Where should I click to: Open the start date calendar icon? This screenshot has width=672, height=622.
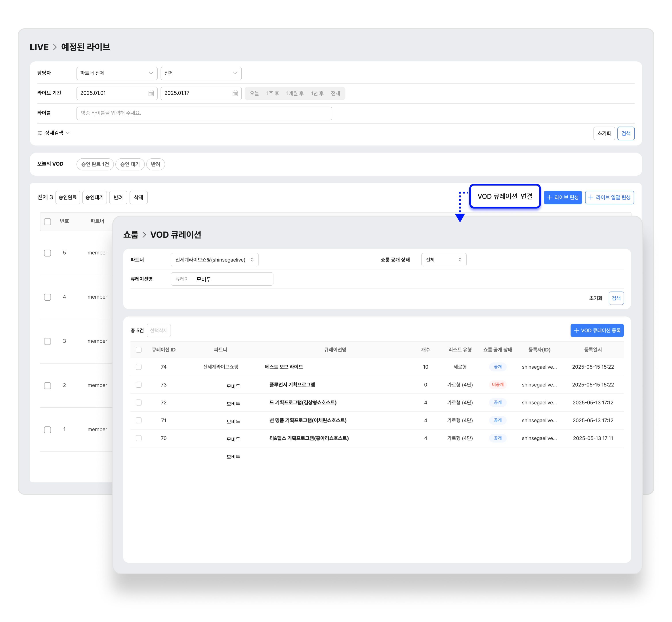[x=151, y=93]
